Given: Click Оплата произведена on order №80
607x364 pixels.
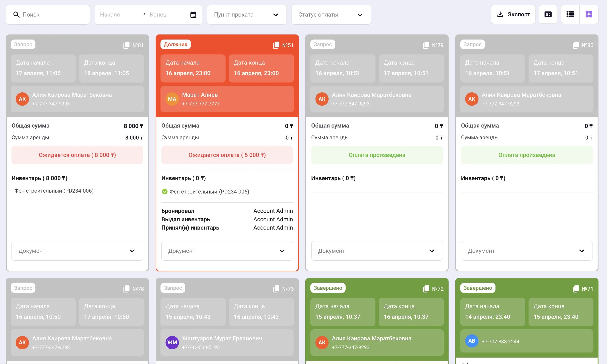Looking at the screenshot, I should coord(527,155).
